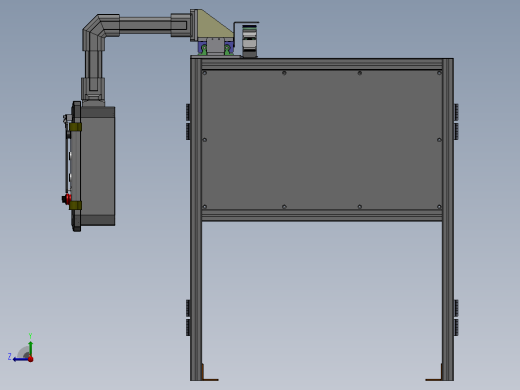Select the left vertical frame post

(196, 219)
